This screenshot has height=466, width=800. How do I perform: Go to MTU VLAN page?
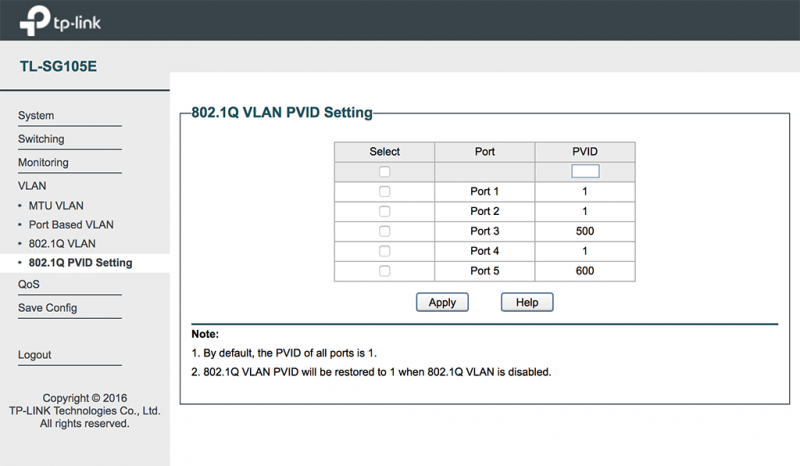click(x=56, y=206)
